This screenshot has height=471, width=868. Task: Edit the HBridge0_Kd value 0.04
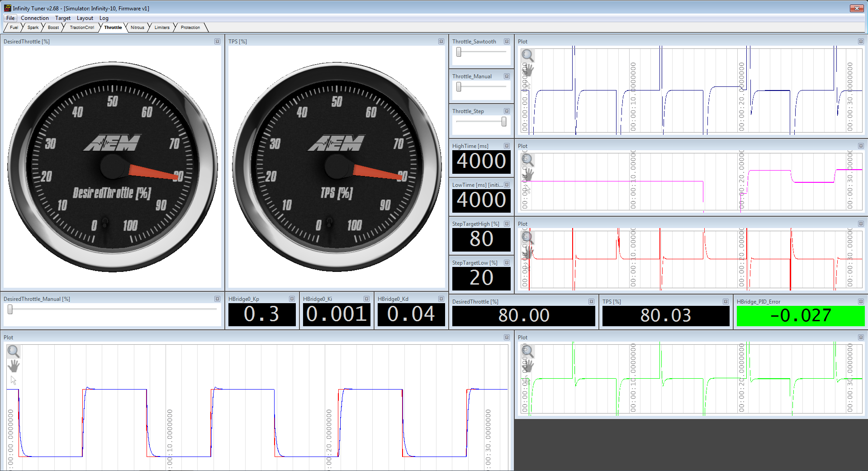[x=411, y=314]
